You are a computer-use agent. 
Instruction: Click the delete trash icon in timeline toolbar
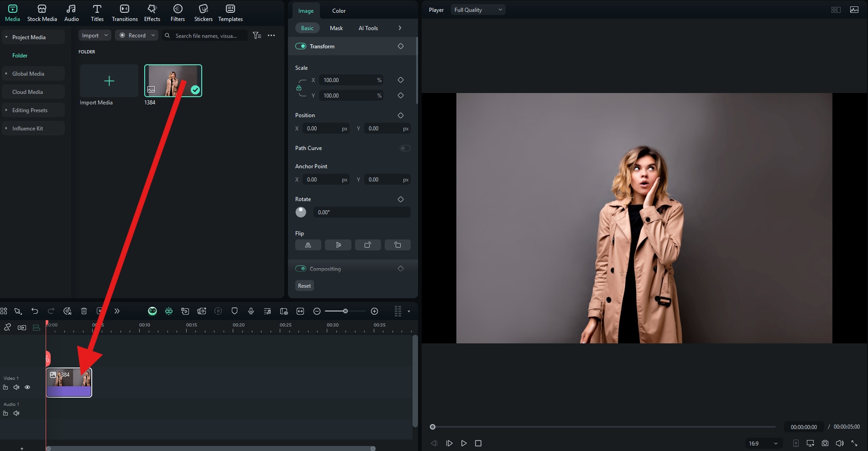coord(84,311)
